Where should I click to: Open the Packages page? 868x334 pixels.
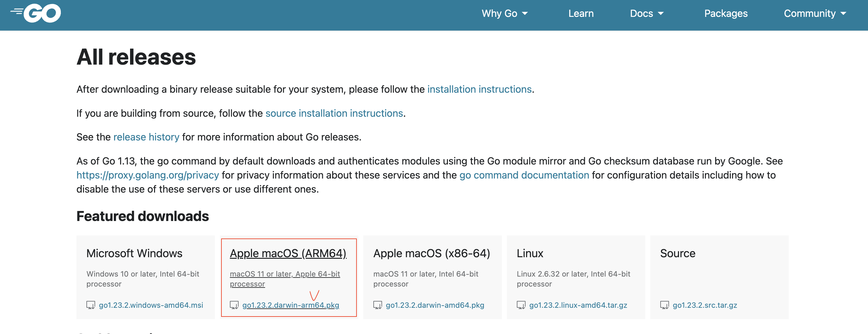pos(726,13)
